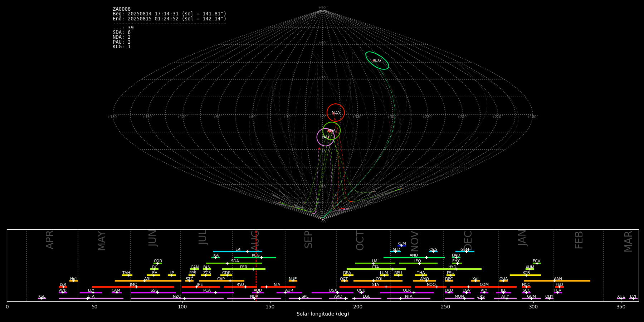Click the 'NDA: 2' count in the legend

122,37
